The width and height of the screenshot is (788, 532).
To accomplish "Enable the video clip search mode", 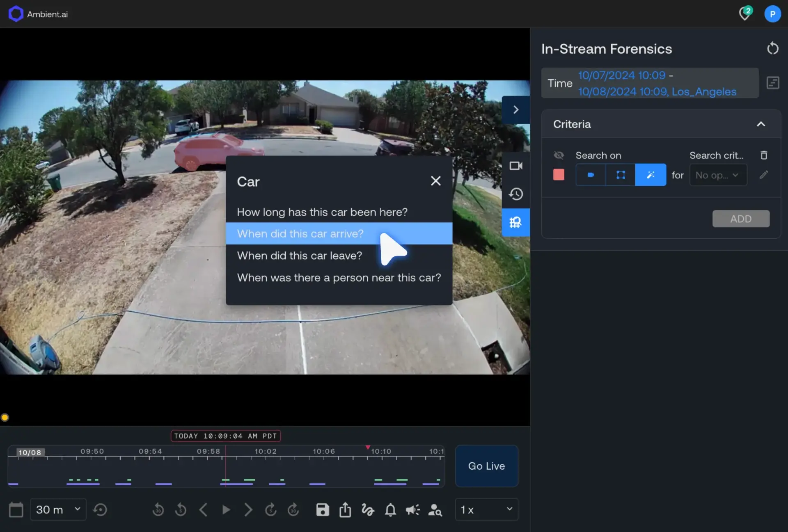I will point(590,175).
